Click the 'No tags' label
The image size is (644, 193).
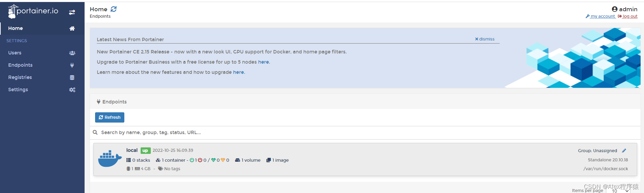(x=172, y=168)
